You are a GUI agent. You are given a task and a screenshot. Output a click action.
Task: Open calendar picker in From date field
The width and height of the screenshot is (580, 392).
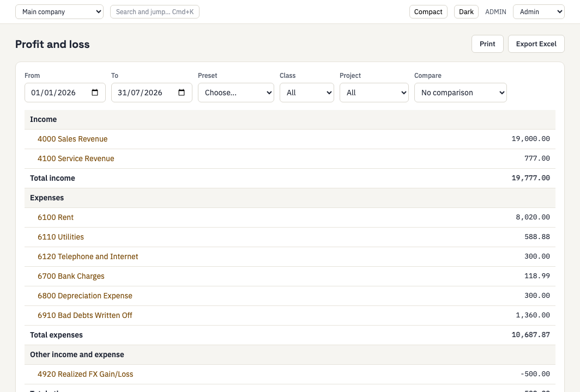(x=95, y=93)
